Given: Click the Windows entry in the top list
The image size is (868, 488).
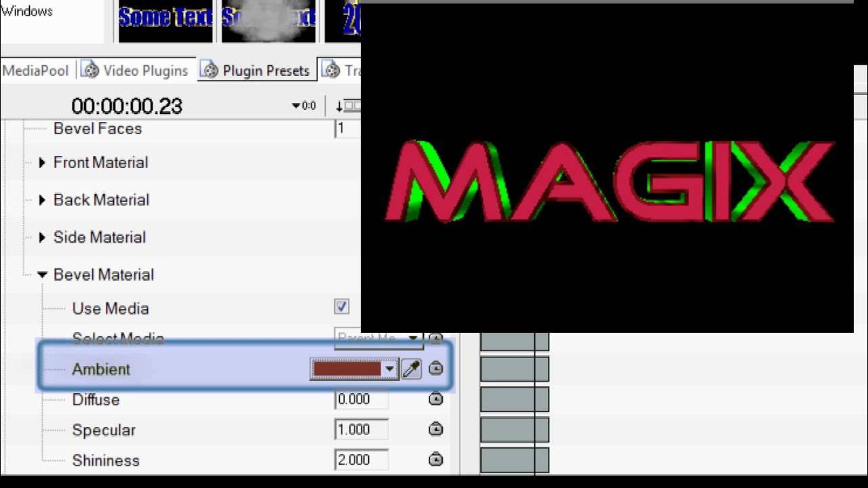Looking at the screenshot, I should [x=26, y=11].
